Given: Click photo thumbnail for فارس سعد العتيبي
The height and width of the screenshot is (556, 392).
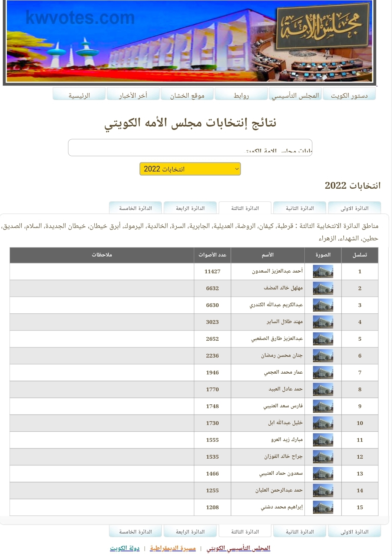Looking at the screenshot, I should pyautogui.click(x=323, y=406).
